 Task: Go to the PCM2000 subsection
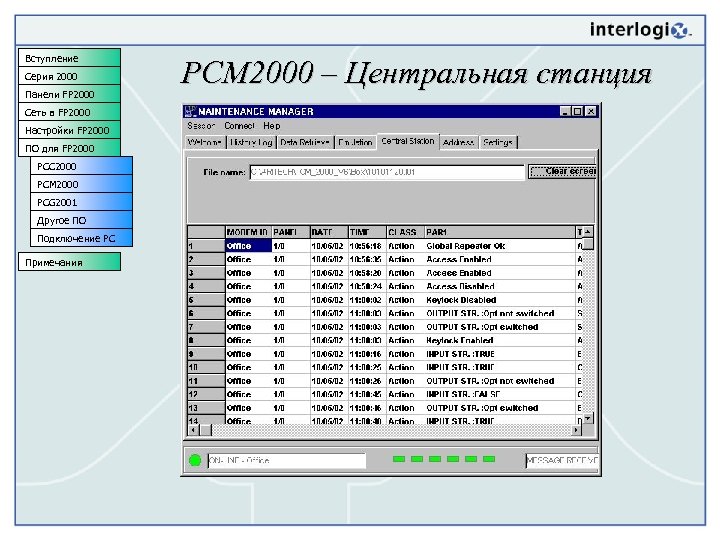point(81,184)
